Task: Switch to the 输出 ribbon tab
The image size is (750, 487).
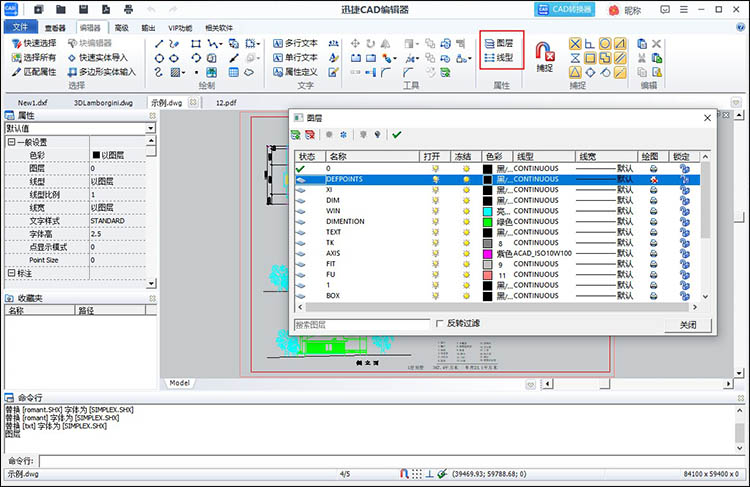Action: click(x=148, y=28)
